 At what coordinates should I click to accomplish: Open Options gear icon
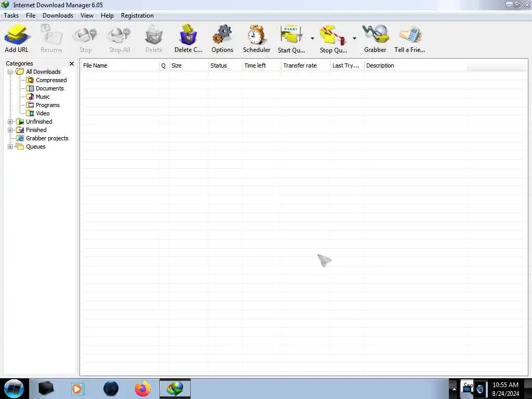tap(222, 38)
